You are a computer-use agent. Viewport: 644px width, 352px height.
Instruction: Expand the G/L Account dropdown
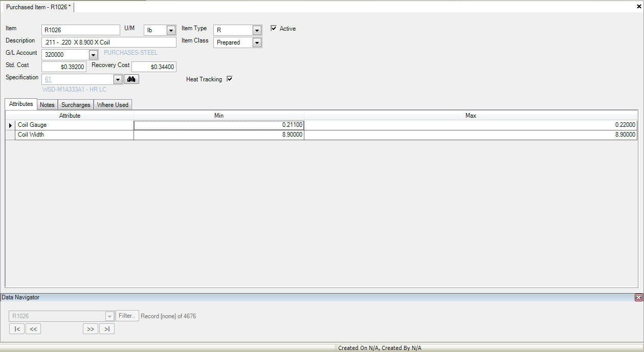tap(93, 55)
